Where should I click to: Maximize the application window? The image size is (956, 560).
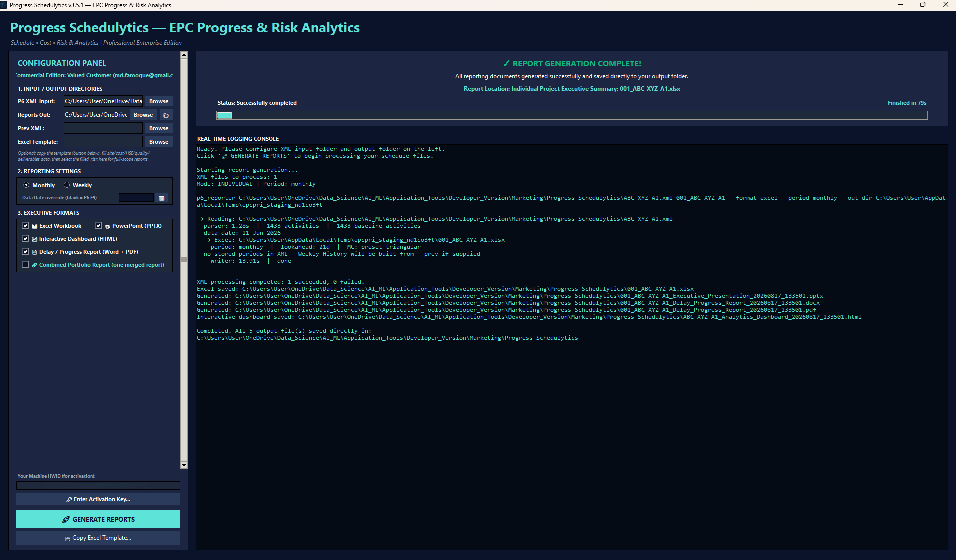pyautogui.click(x=923, y=5)
